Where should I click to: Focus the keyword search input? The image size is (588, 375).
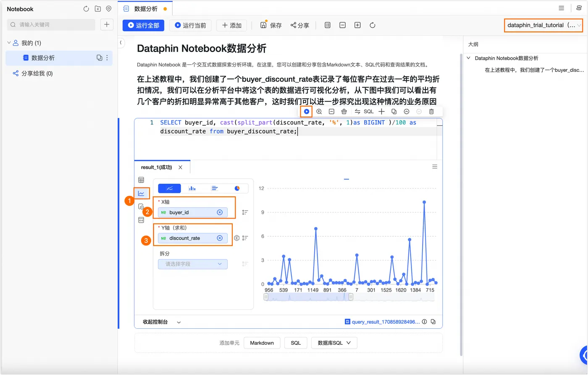tap(51, 25)
